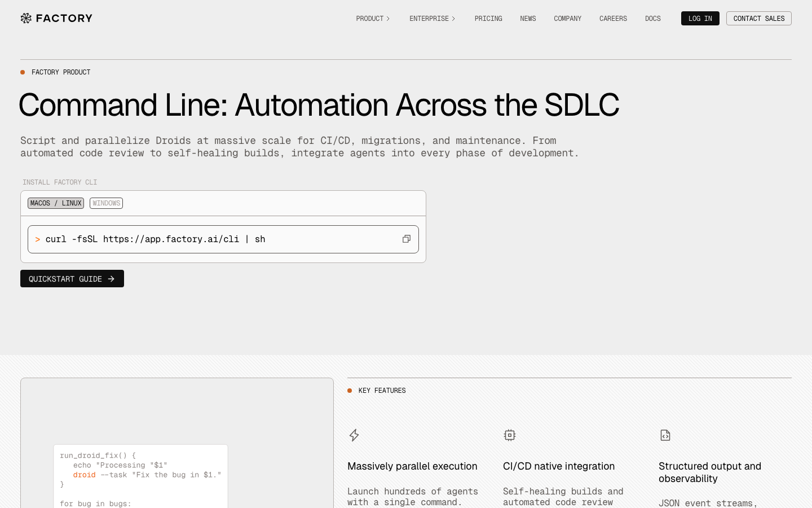This screenshot has width=812, height=508.
Task: Copy the curl install command
Action: (x=406, y=239)
